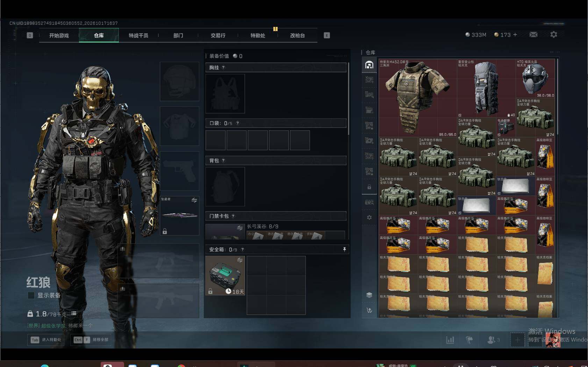This screenshot has width=588, height=367.
Task: Click the empty helmet equipment slot
Action: point(179,81)
